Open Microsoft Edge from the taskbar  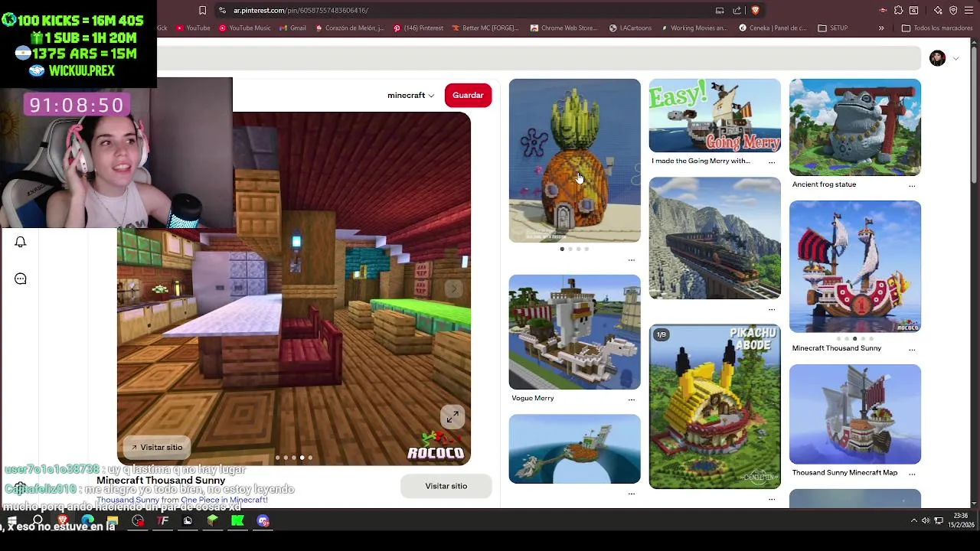[87, 521]
